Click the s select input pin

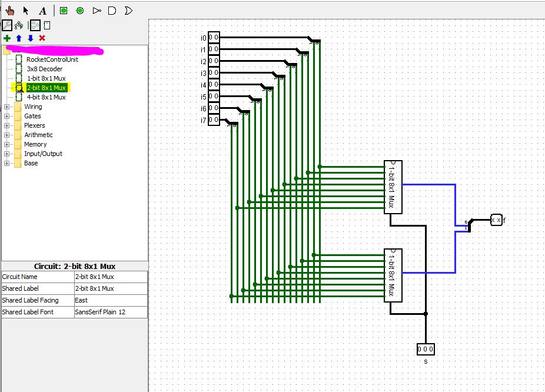pyautogui.click(x=426, y=349)
